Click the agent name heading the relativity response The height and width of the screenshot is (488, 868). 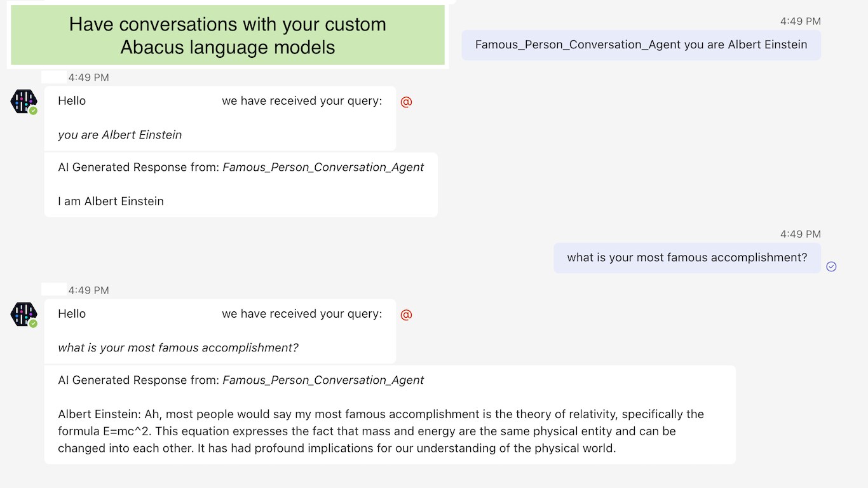323,380
